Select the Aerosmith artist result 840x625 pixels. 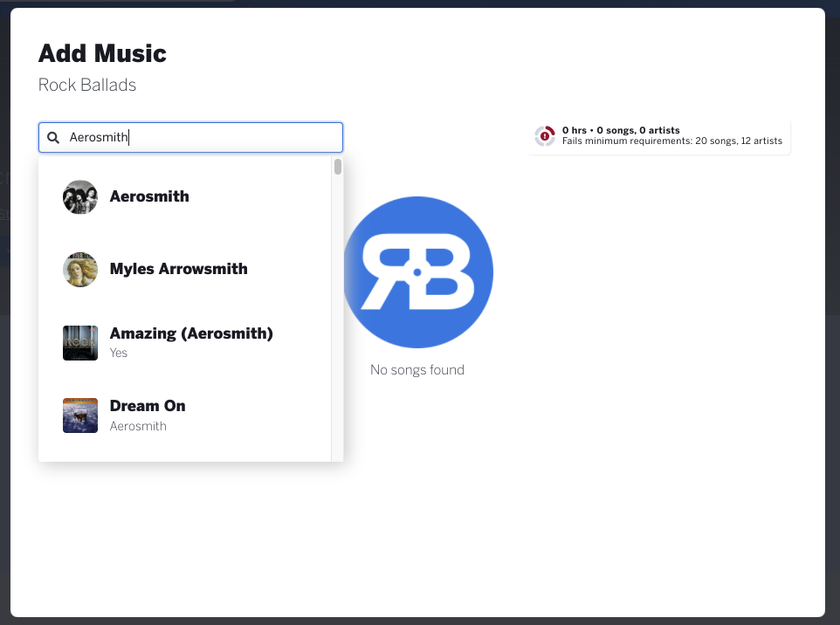pos(185,196)
